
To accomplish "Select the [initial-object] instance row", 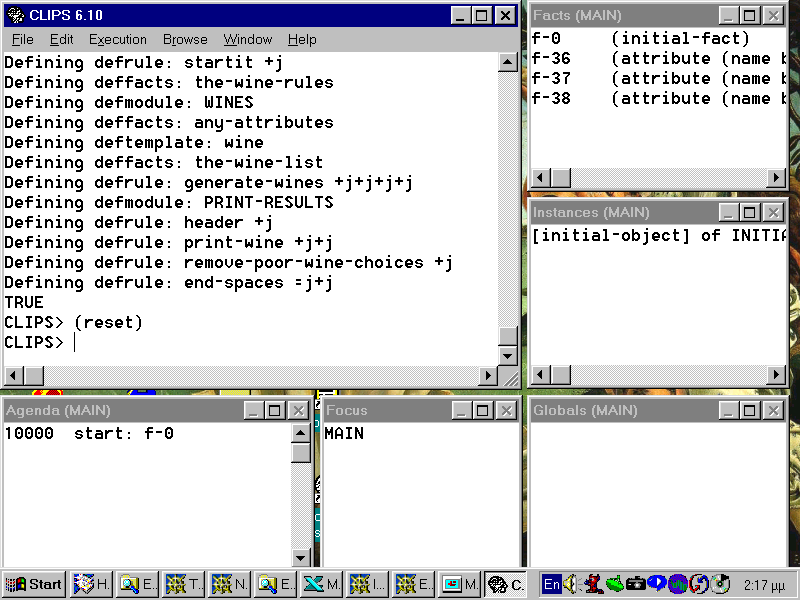I will 659,235.
